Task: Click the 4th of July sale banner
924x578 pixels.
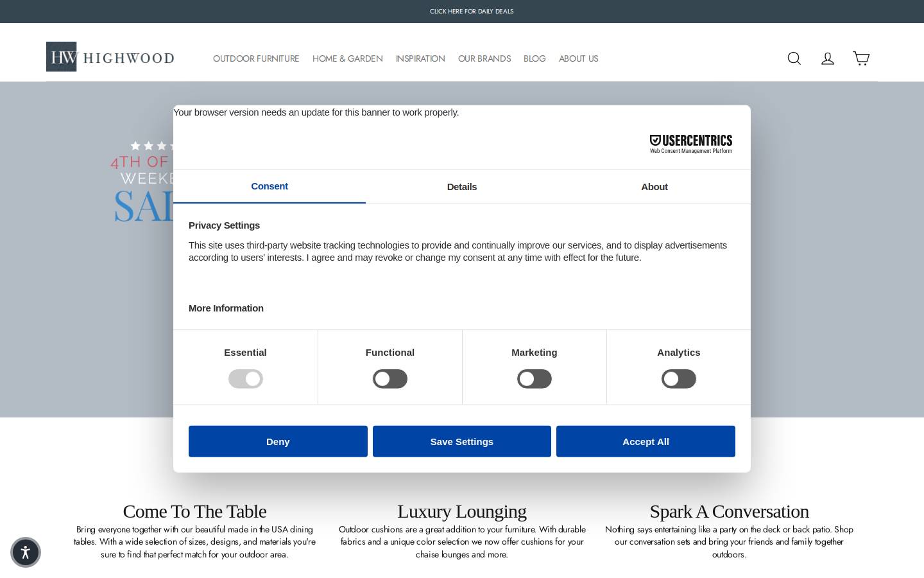Action: coord(142,182)
